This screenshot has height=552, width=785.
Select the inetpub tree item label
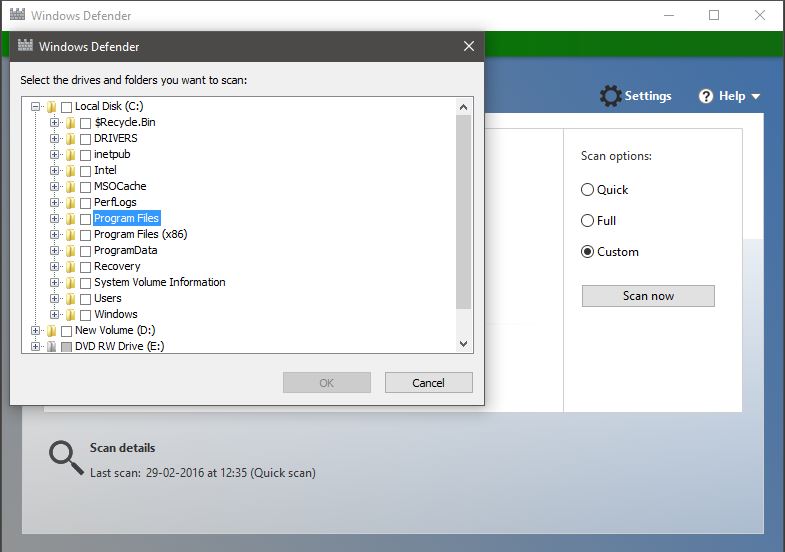112,154
